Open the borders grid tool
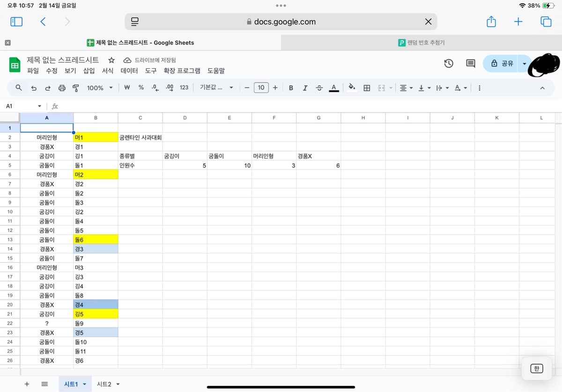562x392 pixels. point(367,88)
